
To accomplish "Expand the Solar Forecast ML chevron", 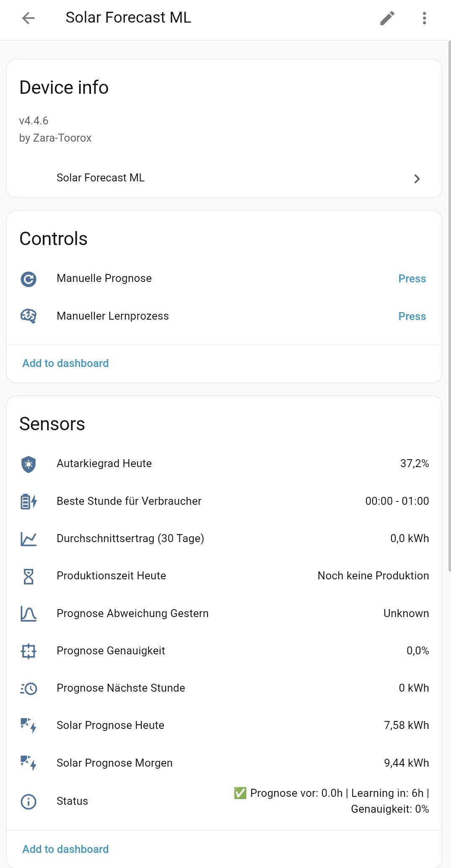I will coord(417,179).
